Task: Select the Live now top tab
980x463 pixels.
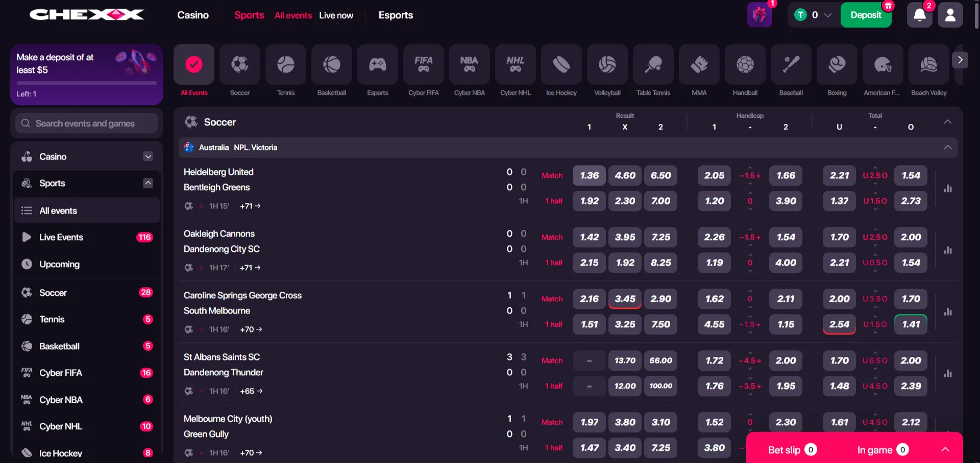Action: (x=336, y=15)
